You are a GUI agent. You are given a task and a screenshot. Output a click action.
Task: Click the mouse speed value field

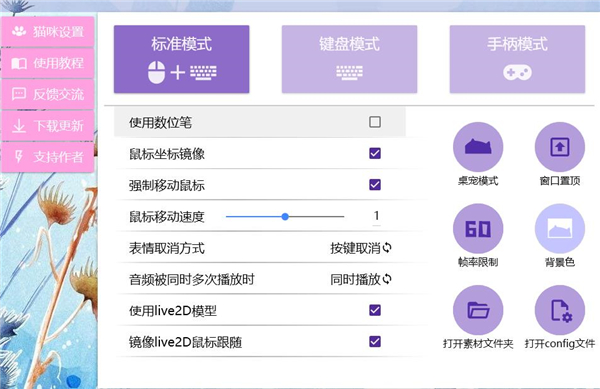pos(377,216)
